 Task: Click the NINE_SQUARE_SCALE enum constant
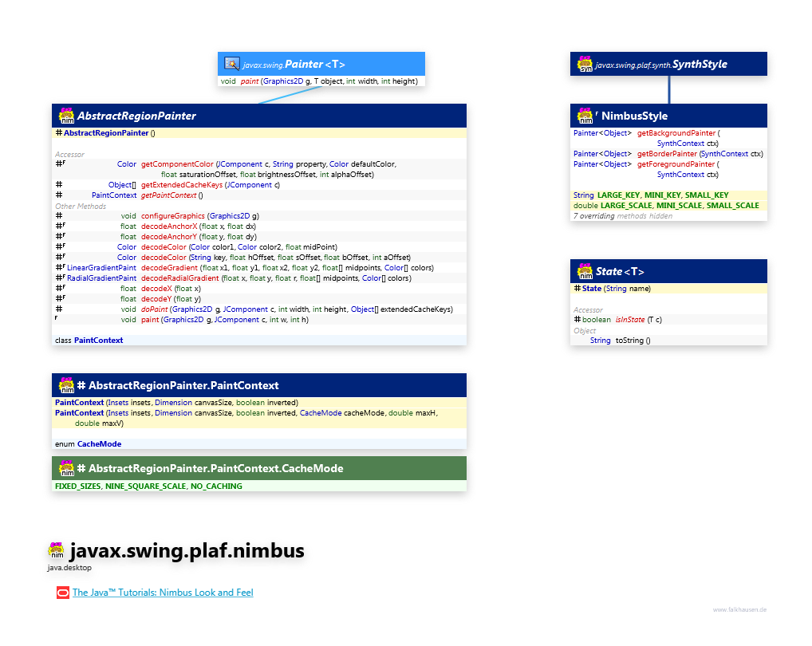(x=145, y=486)
